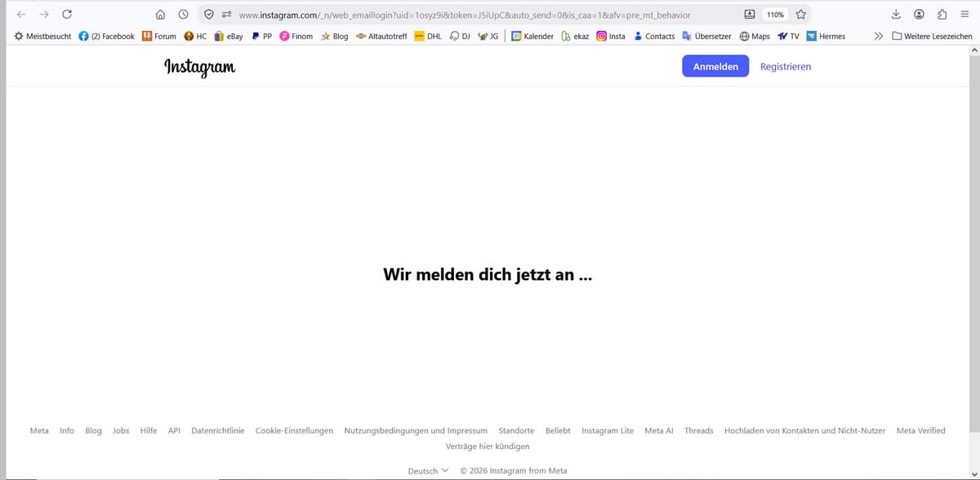Open the Jobs footer link
This screenshot has height=480, width=980.
click(x=121, y=430)
